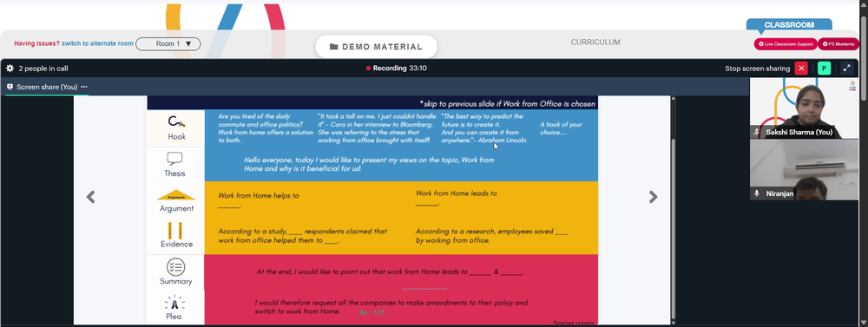Click the Work from Home helps to text
The height and width of the screenshot is (327, 868).
259,199
